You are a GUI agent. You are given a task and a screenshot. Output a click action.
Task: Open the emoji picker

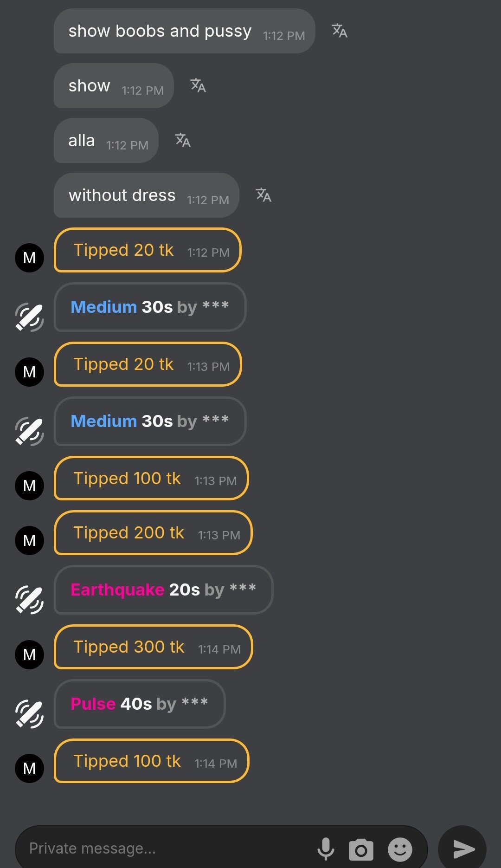click(400, 849)
